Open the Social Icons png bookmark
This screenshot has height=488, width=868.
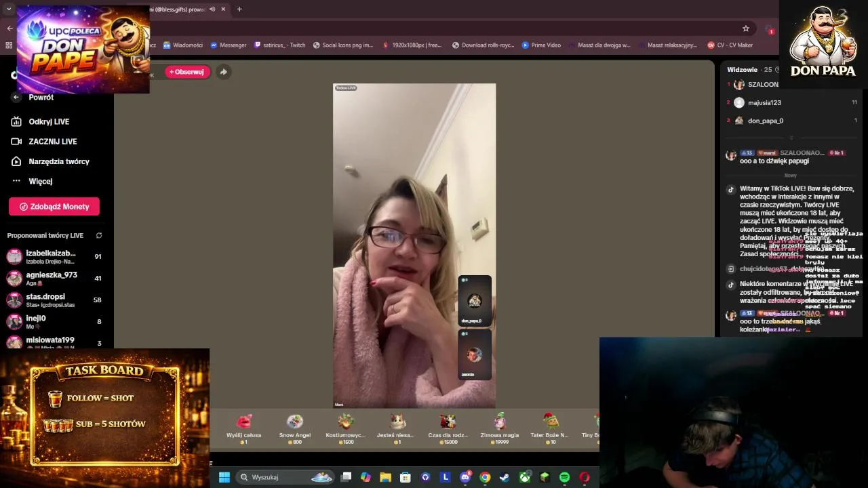pos(343,45)
